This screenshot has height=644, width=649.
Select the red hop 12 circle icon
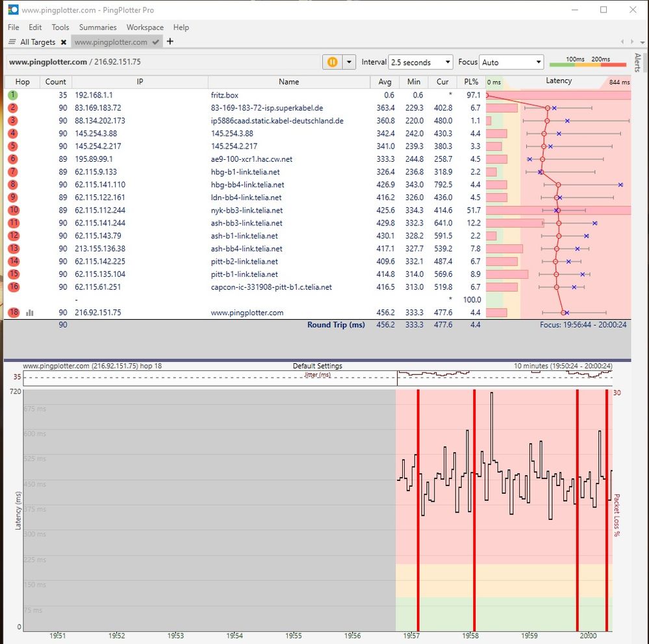coord(13,236)
